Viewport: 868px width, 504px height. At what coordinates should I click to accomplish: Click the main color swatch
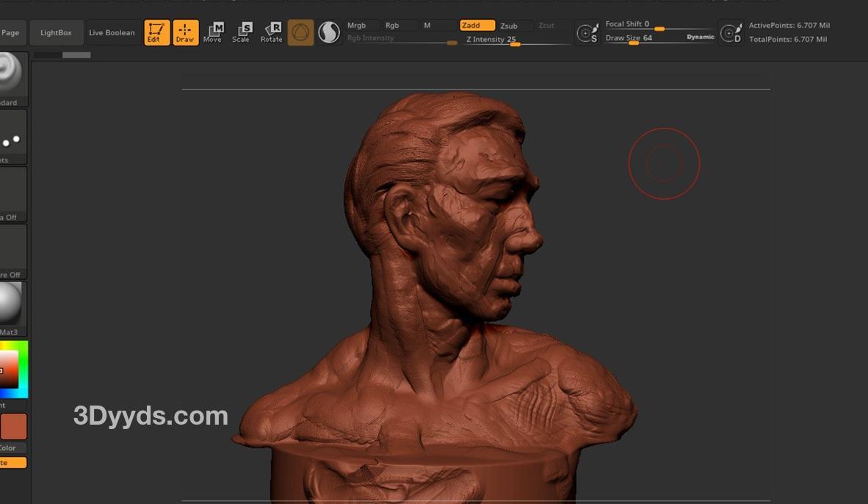click(13, 427)
